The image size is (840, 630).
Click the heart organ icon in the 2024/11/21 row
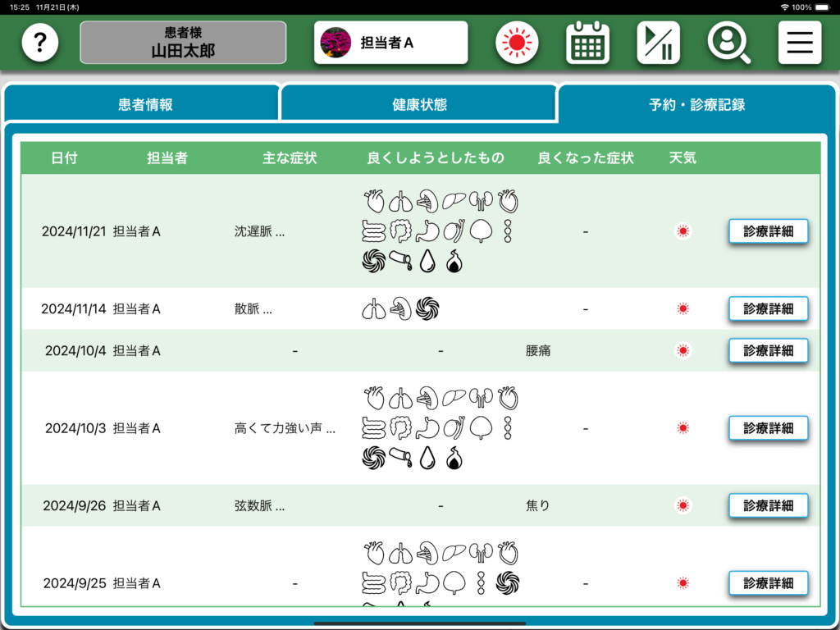pyautogui.click(x=373, y=201)
